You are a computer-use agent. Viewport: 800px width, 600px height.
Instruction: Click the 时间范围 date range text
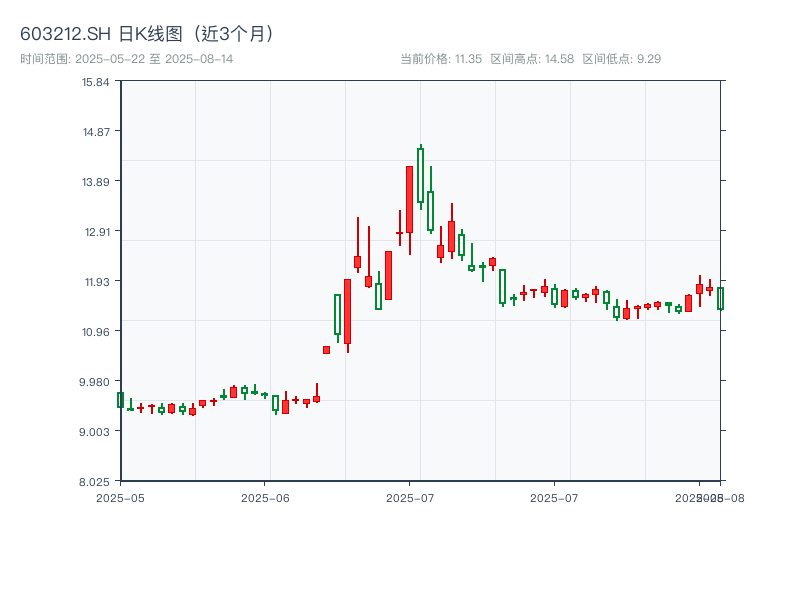[x=126, y=59]
